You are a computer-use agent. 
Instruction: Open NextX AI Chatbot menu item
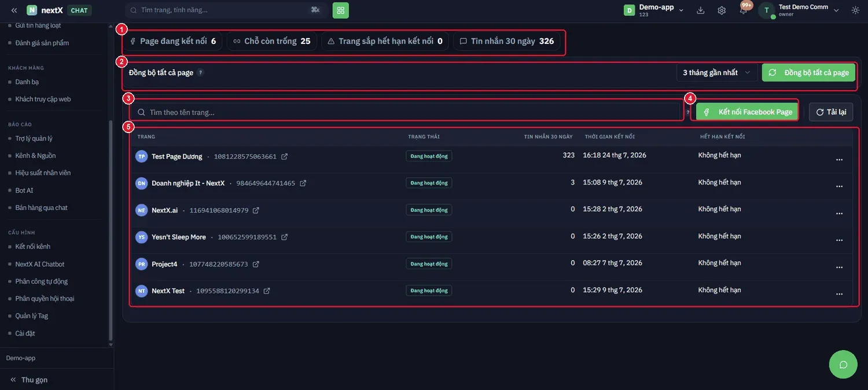[40, 264]
